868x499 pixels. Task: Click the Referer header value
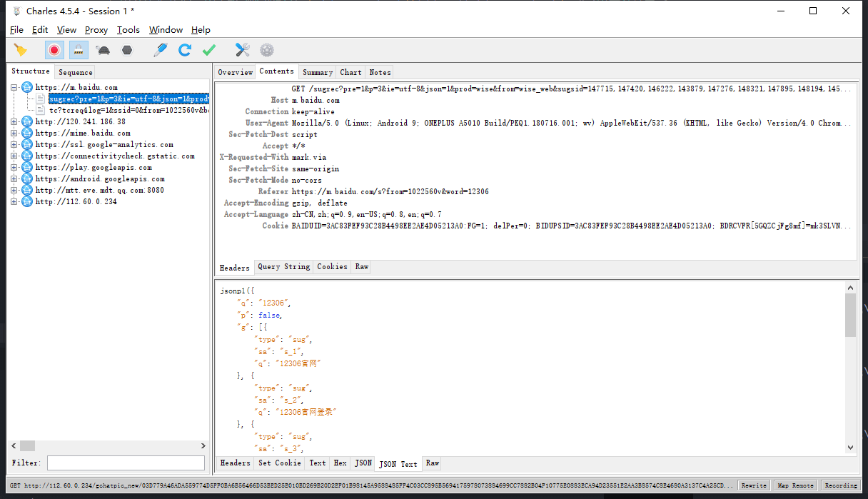pos(390,191)
